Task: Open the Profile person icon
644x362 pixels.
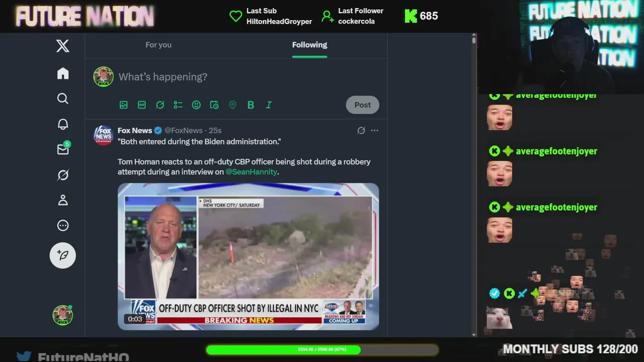Action: click(63, 200)
